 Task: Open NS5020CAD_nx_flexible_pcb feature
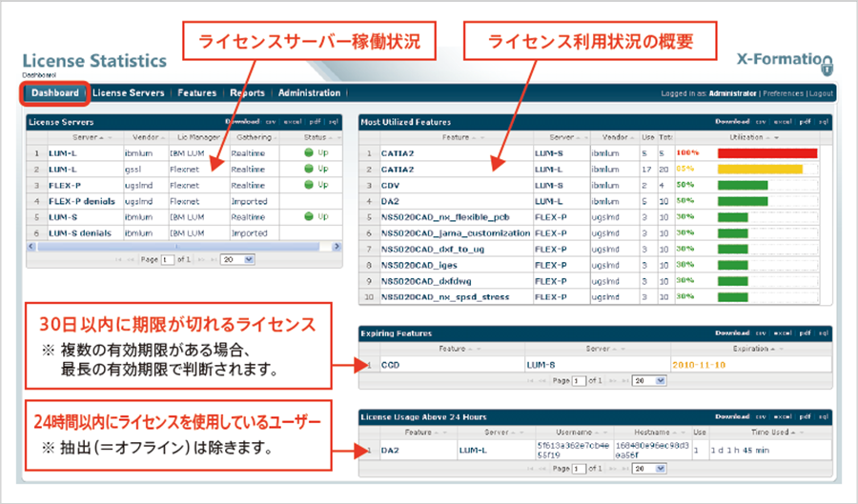pyautogui.click(x=445, y=217)
